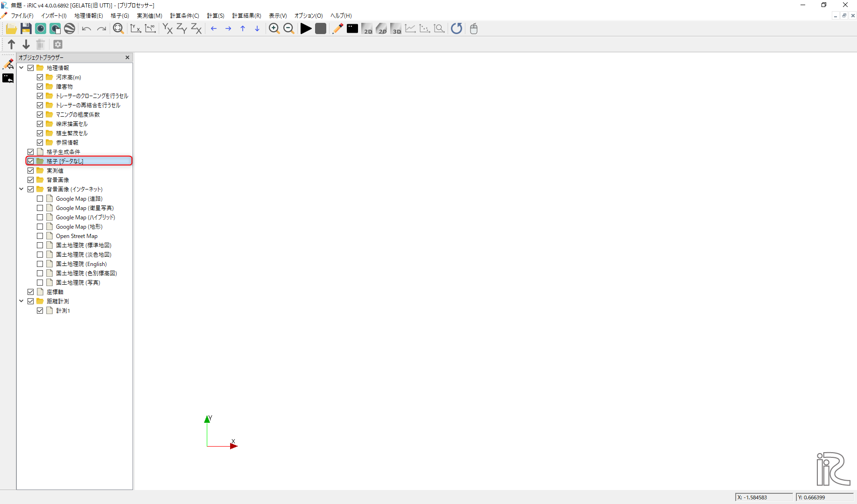Select the 計測1 tree item
857x504 pixels.
[63, 311]
